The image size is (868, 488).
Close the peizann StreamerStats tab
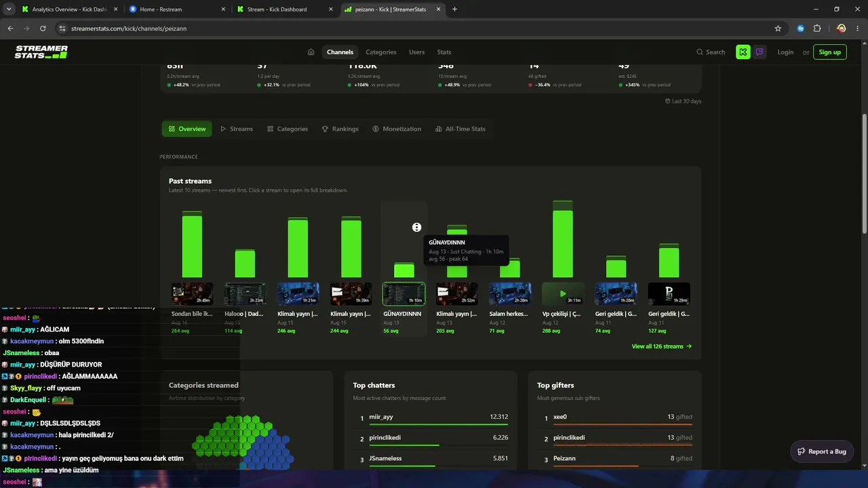point(438,9)
